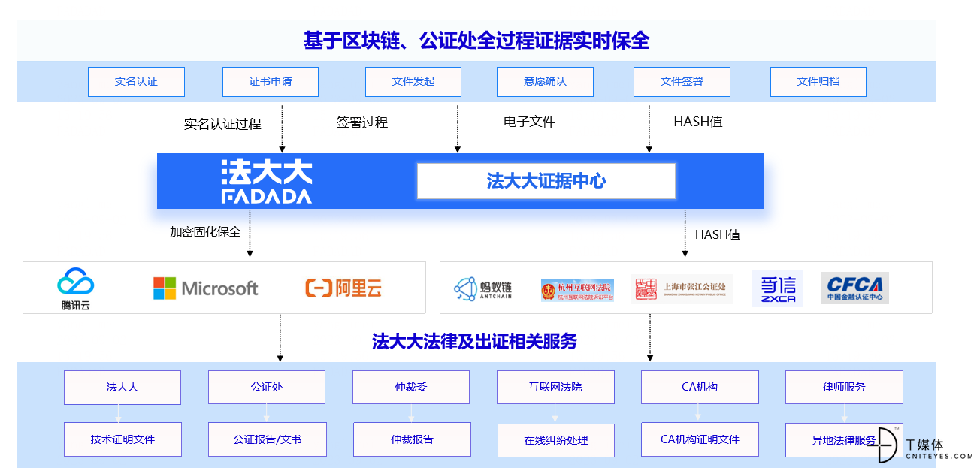The height and width of the screenshot is (471, 980).
Task: Click the 法大大 service box
Action: pyautogui.click(x=122, y=388)
